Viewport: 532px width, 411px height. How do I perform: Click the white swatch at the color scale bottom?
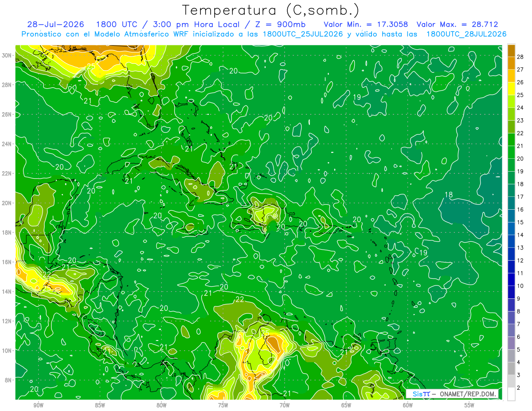[511, 394]
